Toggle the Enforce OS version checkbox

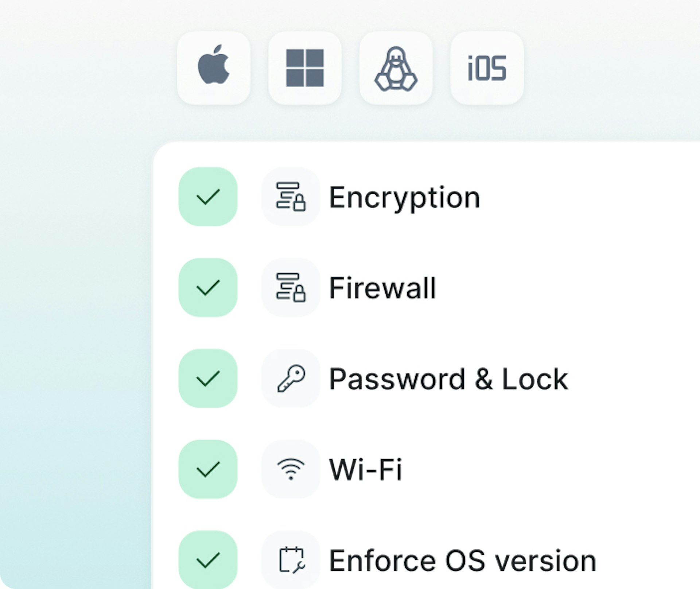tap(208, 560)
